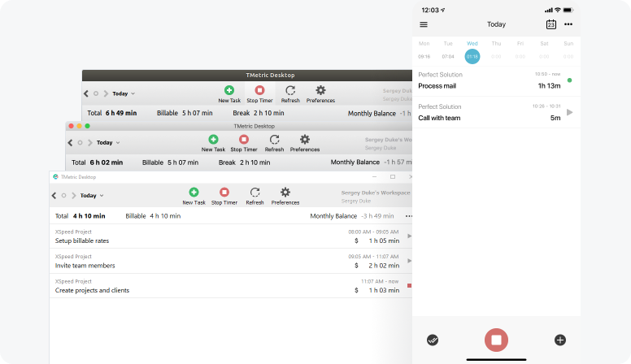The width and height of the screenshot is (631, 364).
Task: Go to next day in Ubuntu window
Action: pyautogui.click(x=106, y=93)
